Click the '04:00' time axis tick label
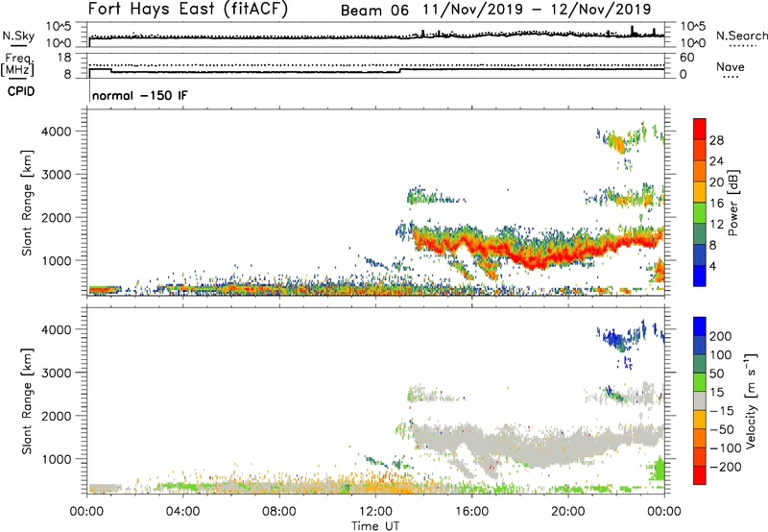This screenshot has width=768, height=532. coord(182,512)
